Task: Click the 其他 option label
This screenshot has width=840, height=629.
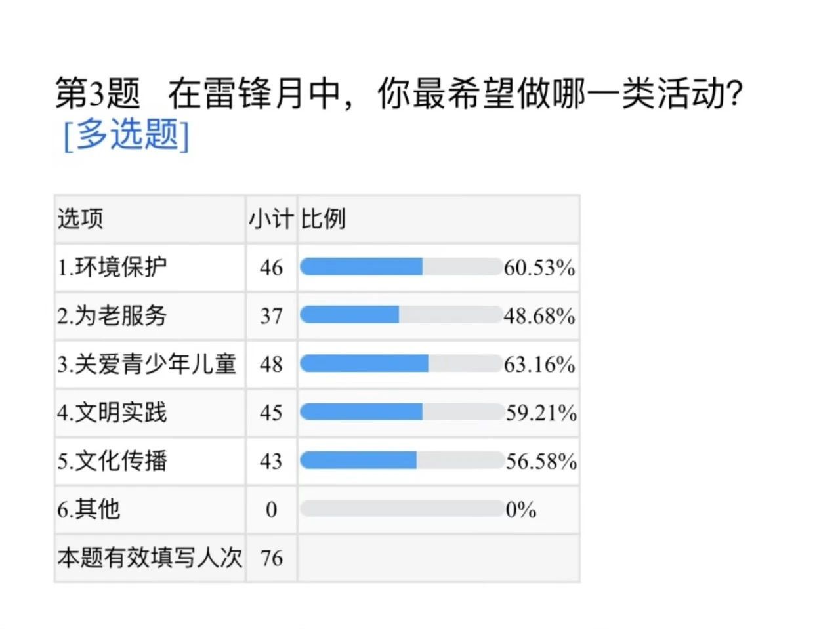Action: tap(89, 510)
